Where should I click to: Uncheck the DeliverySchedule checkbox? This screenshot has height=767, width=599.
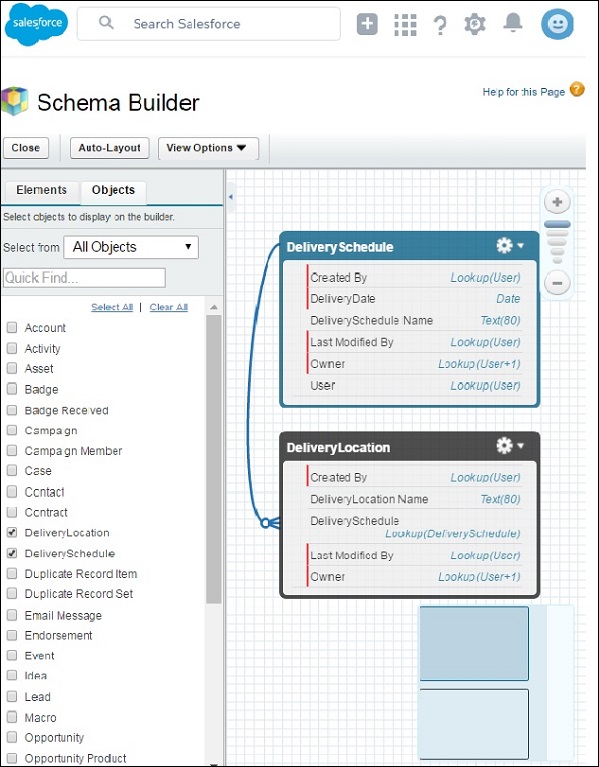(x=12, y=553)
